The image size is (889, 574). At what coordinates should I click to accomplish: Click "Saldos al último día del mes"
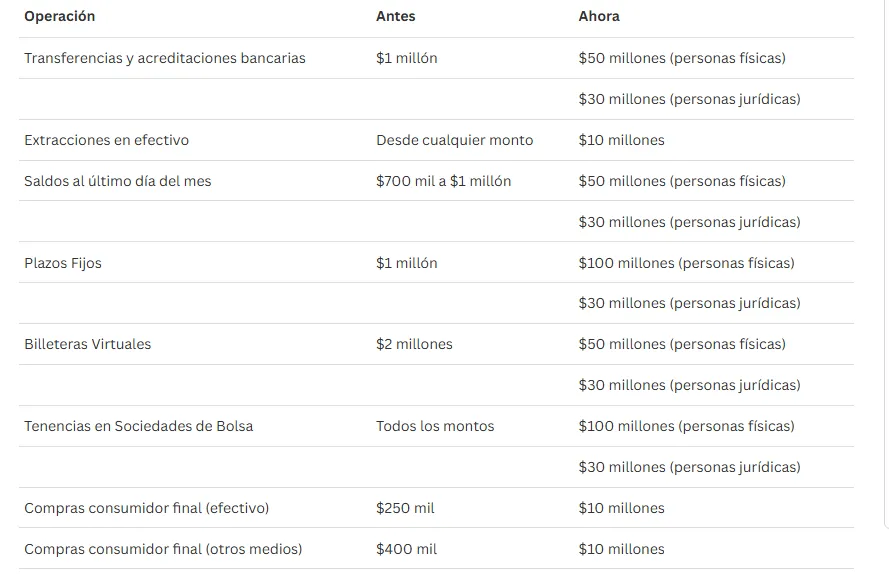[x=118, y=181]
